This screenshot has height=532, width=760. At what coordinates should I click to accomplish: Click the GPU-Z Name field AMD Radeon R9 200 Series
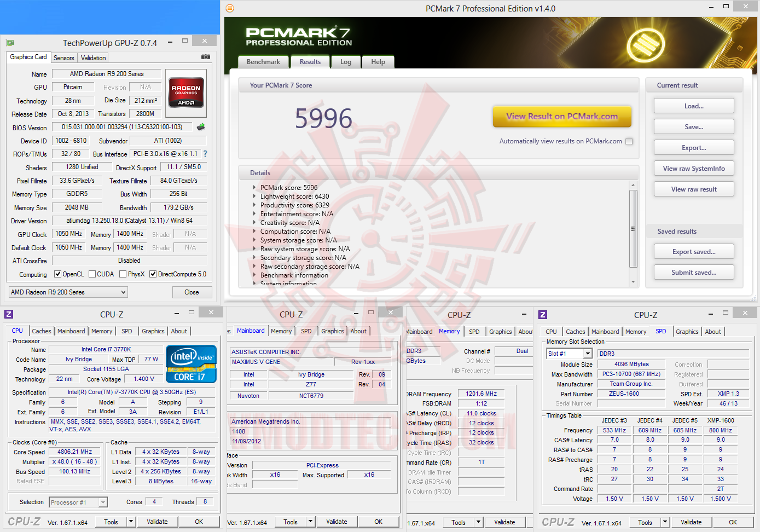[107, 74]
